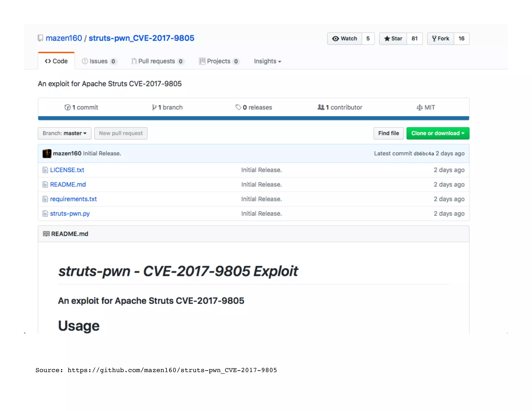Viewport: 532px width, 411px height.
Task: Click struts-pwn.py's '2 days ago' timestamp
Action: click(449, 214)
